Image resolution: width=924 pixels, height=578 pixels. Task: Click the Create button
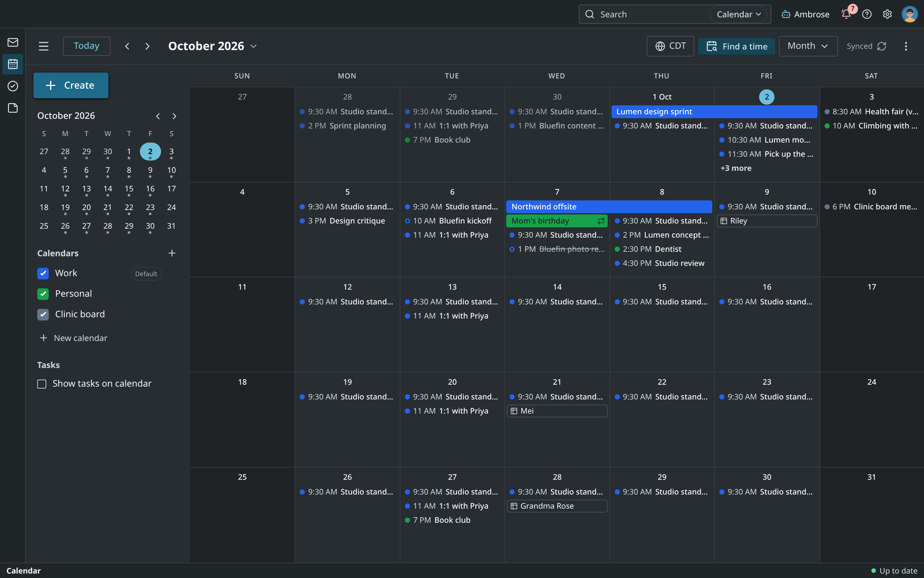[71, 85]
